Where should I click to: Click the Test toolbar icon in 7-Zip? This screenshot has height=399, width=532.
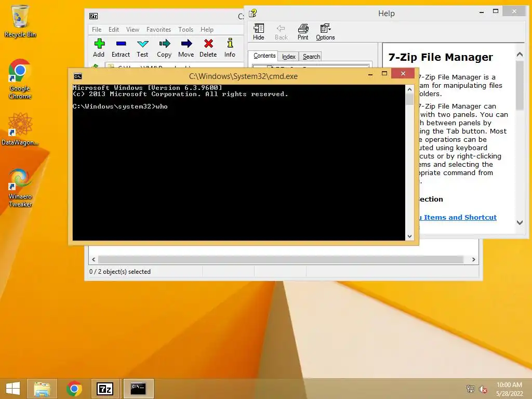click(142, 48)
